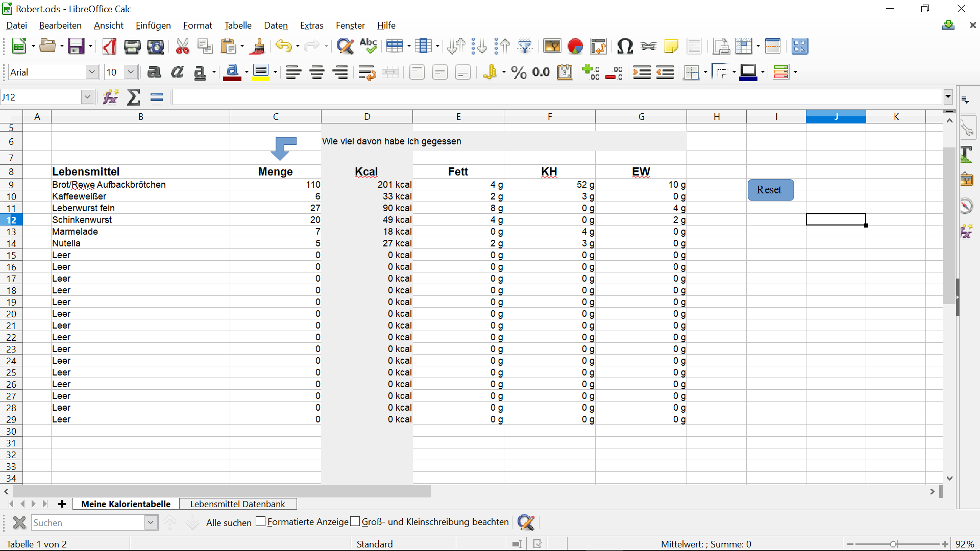Image resolution: width=980 pixels, height=551 pixels.
Task: Run the spelling check
Action: point(368,46)
